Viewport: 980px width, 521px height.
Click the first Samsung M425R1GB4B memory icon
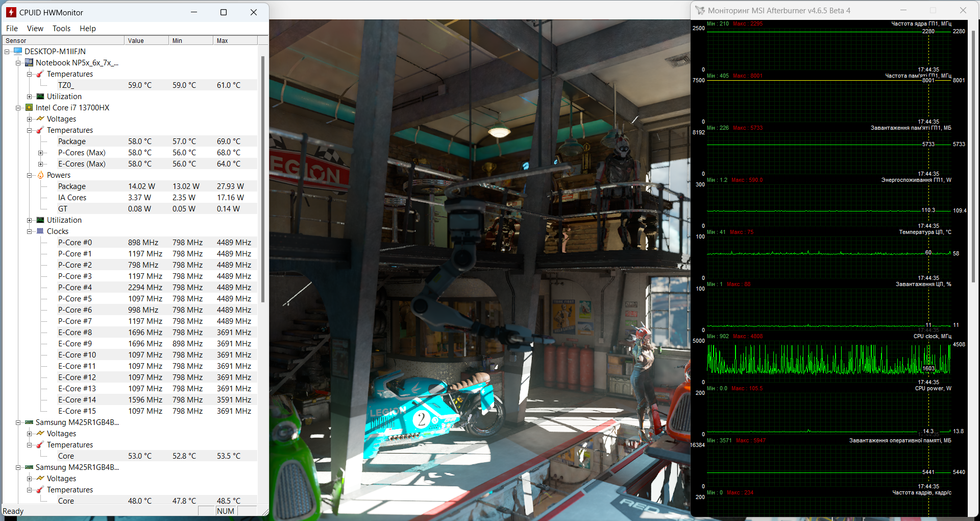tap(29, 422)
